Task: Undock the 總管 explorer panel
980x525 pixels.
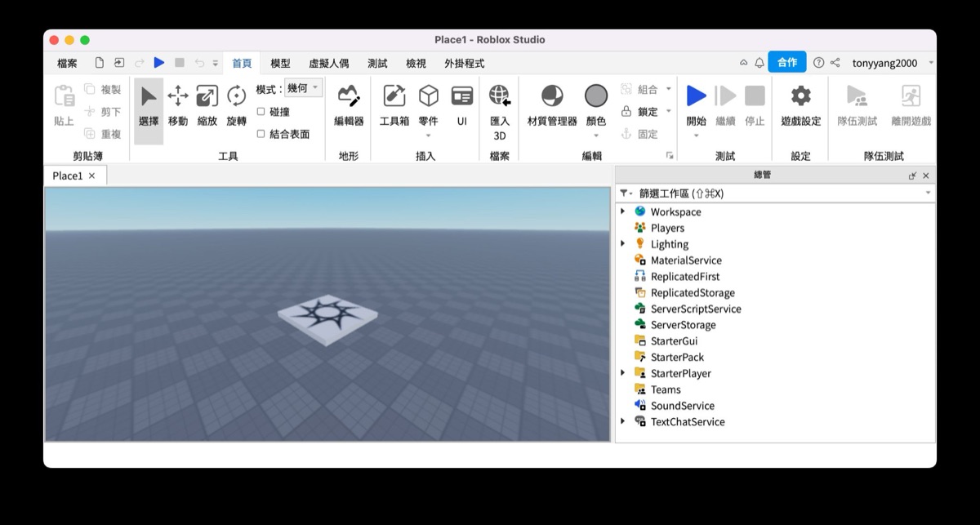Action: point(912,176)
